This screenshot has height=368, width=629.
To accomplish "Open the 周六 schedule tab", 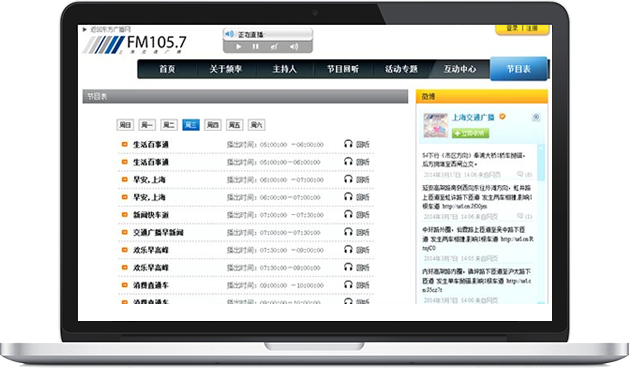I will point(256,125).
